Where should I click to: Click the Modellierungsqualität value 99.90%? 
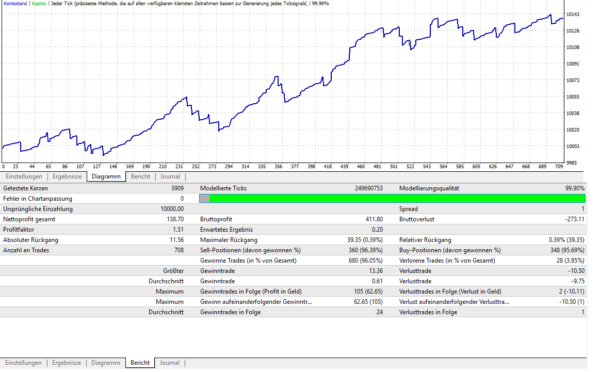tap(575, 188)
